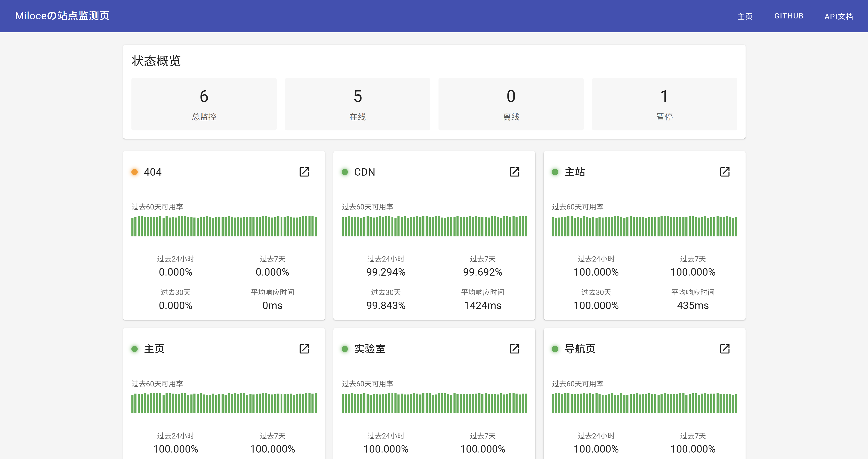This screenshot has width=868, height=459.
Task: Click the 离线 summary card
Action: [510, 104]
